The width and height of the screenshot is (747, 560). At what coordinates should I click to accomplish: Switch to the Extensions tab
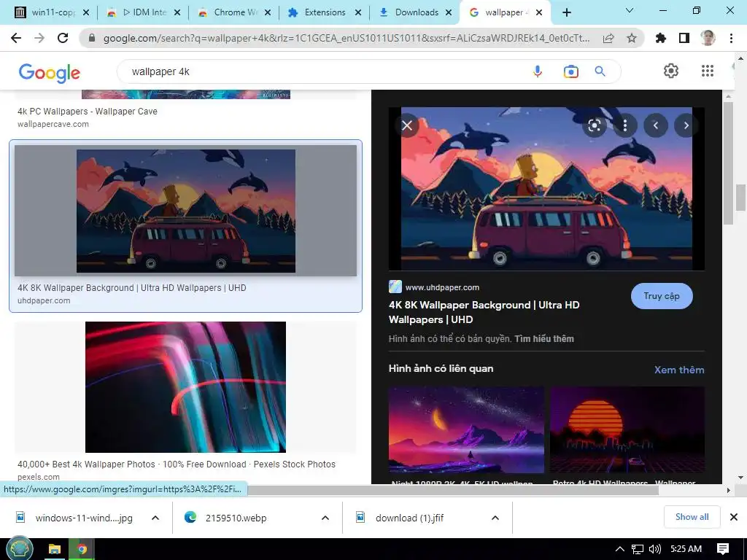[x=324, y=12]
